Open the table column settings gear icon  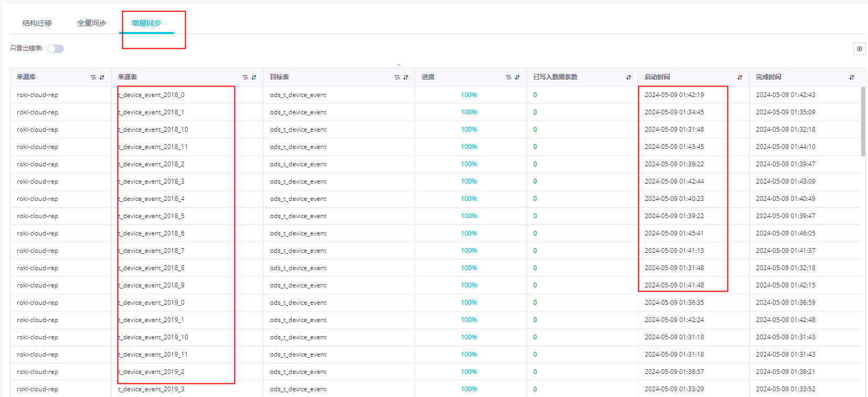tap(859, 49)
